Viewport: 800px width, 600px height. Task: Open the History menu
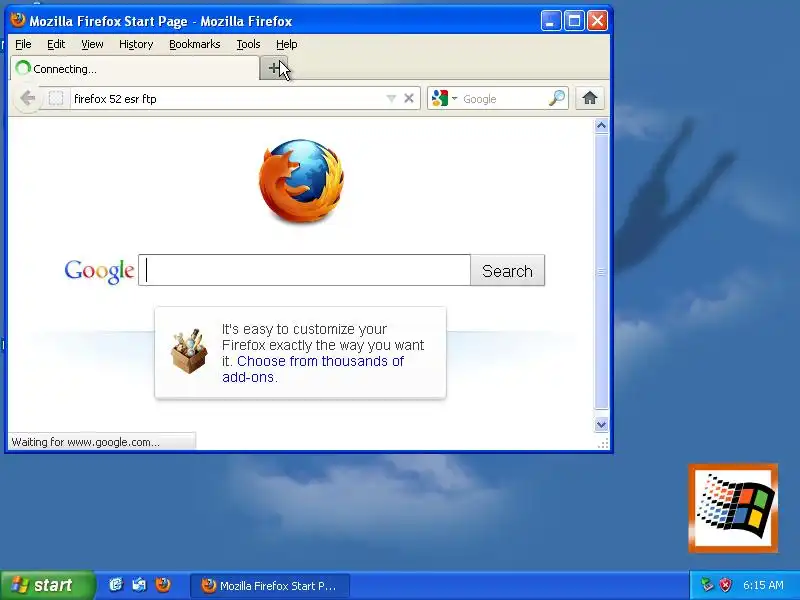(x=136, y=44)
